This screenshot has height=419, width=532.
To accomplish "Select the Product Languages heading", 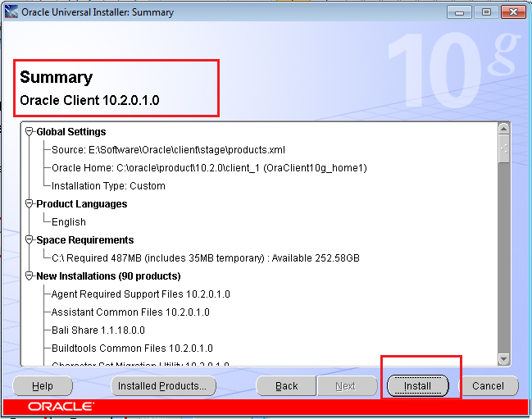I will coord(82,204).
